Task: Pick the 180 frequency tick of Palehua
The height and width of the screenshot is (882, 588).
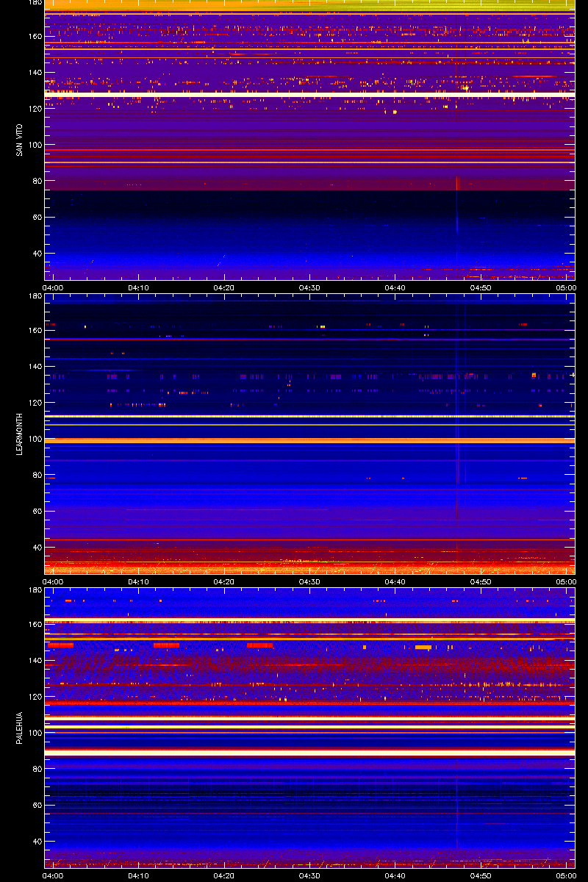Action: (35, 590)
